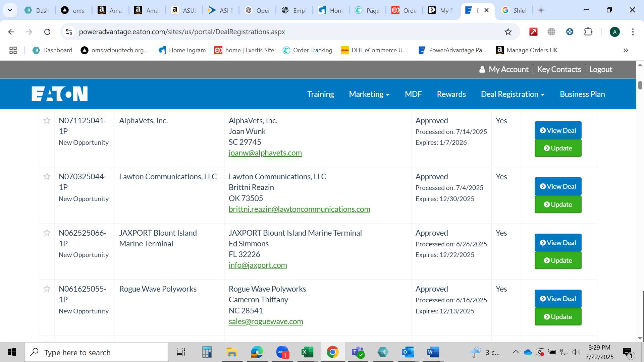Open Outlook from the taskbar
Image resolution: width=644 pixels, height=362 pixels.
click(x=408, y=352)
